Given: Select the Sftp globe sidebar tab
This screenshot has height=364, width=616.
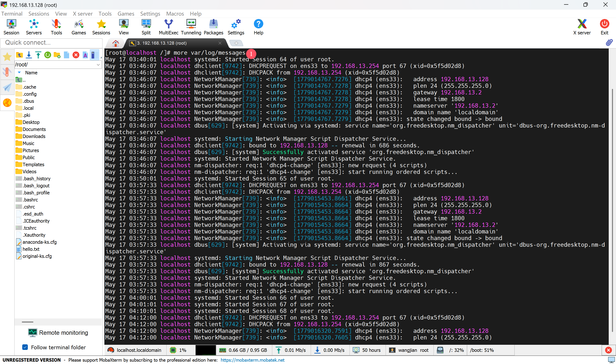Looking at the screenshot, I should (x=7, y=103).
